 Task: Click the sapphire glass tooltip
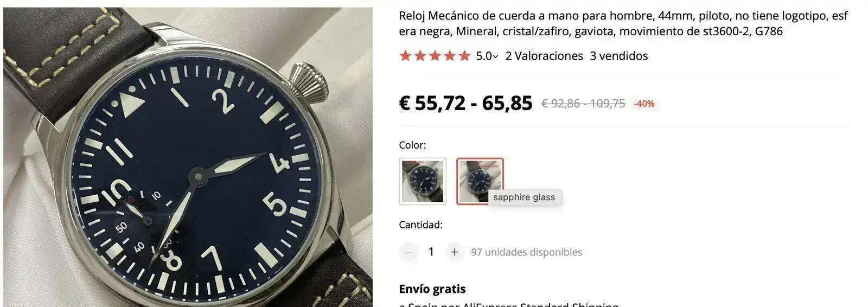click(524, 197)
